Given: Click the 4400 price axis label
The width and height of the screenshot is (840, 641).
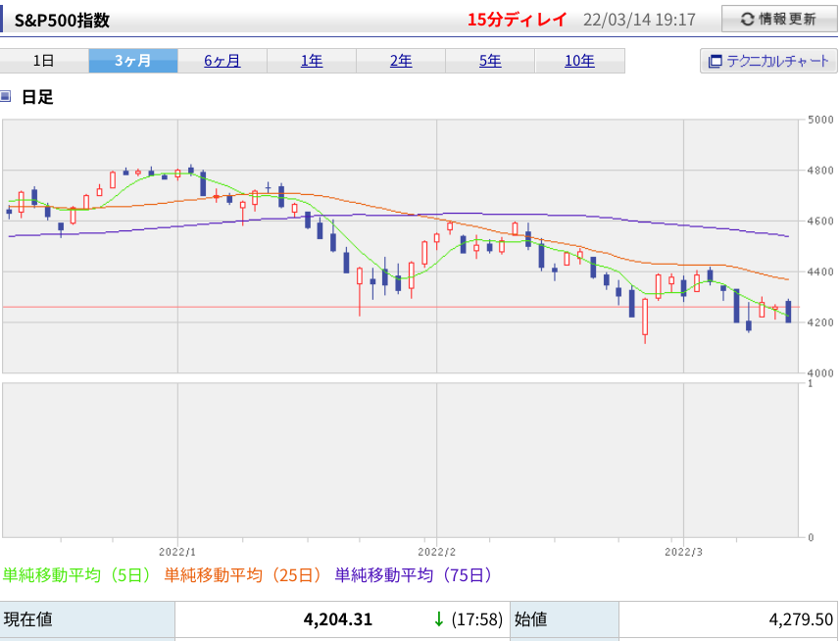Looking at the screenshot, I should point(820,272).
